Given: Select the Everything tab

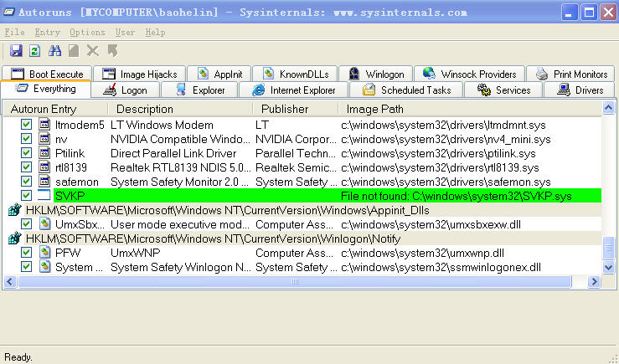Looking at the screenshot, I should click(x=46, y=89).
